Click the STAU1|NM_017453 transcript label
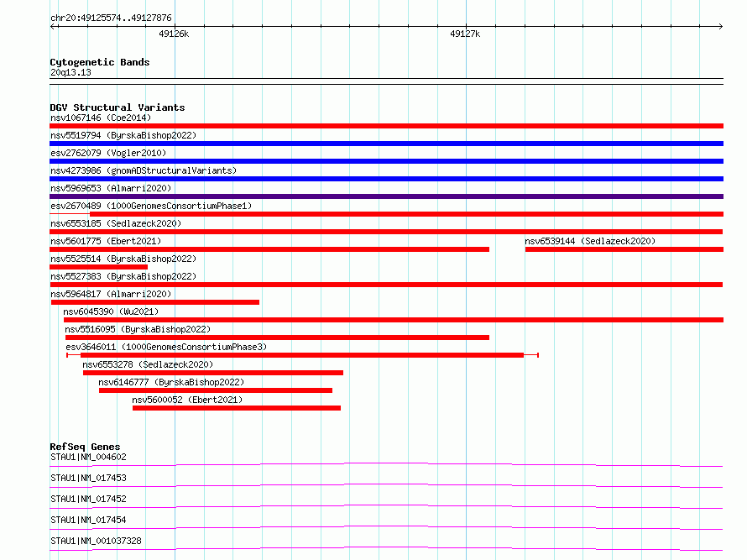 tap(88, 478)
